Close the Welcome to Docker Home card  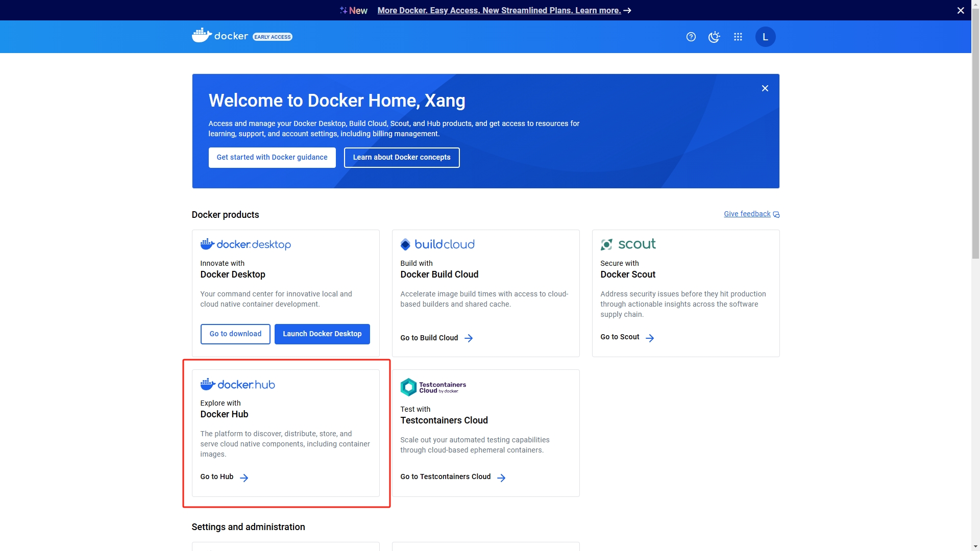pyautogui.click(x=765, y=88)
